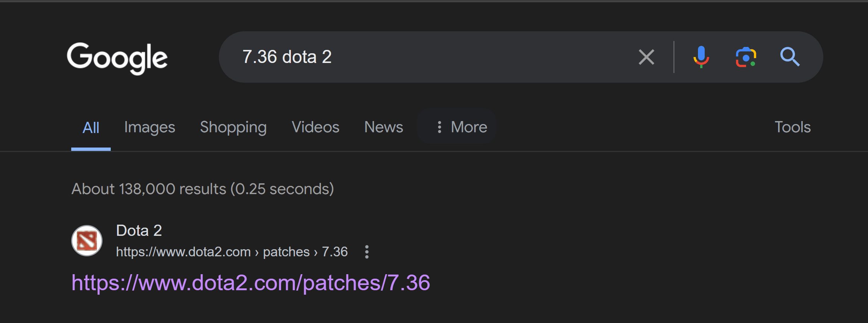868x323 pixels.
Task: Go to the News tab
Action: click(x=383, y=127)
